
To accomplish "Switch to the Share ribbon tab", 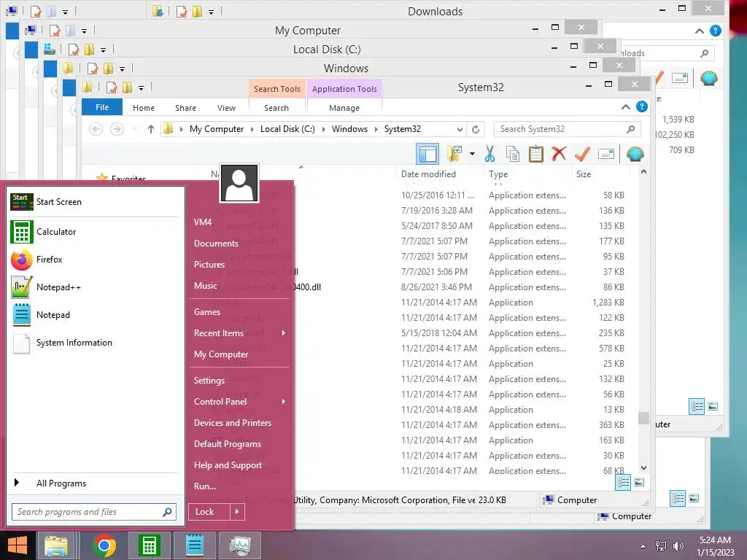I will pos(185,108).
